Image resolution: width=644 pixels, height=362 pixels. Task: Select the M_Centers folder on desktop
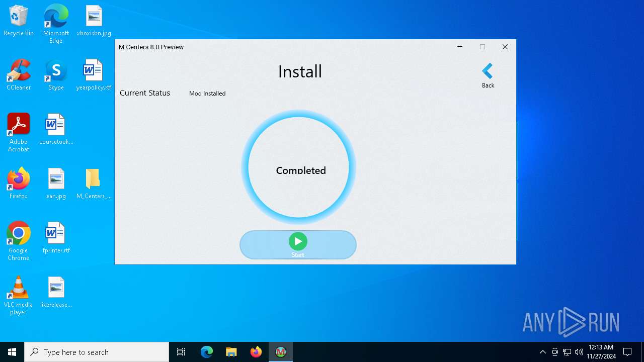pyautogui.click(x=94, y=184)
